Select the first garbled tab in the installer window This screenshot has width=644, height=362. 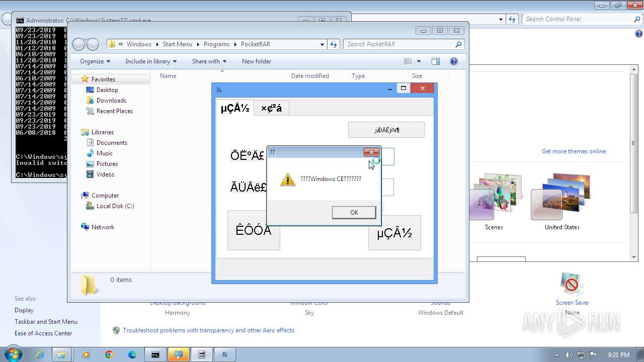tap(235, 108)
